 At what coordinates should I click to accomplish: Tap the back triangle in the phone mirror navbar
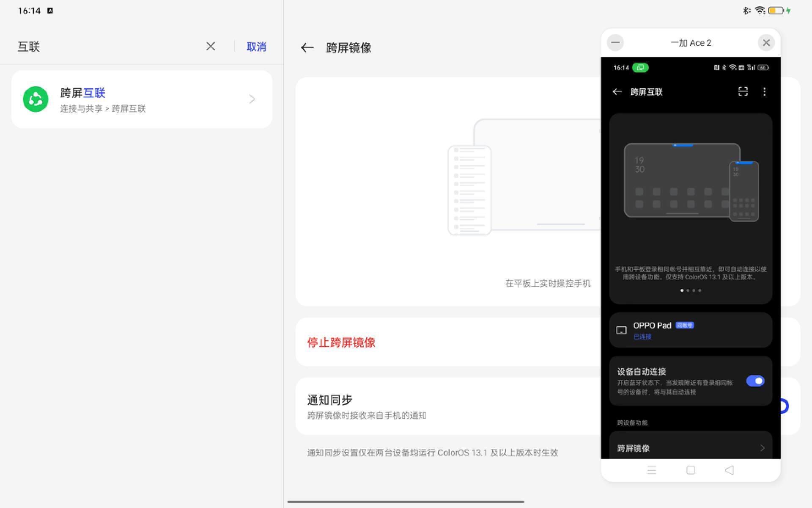[729, 470]
